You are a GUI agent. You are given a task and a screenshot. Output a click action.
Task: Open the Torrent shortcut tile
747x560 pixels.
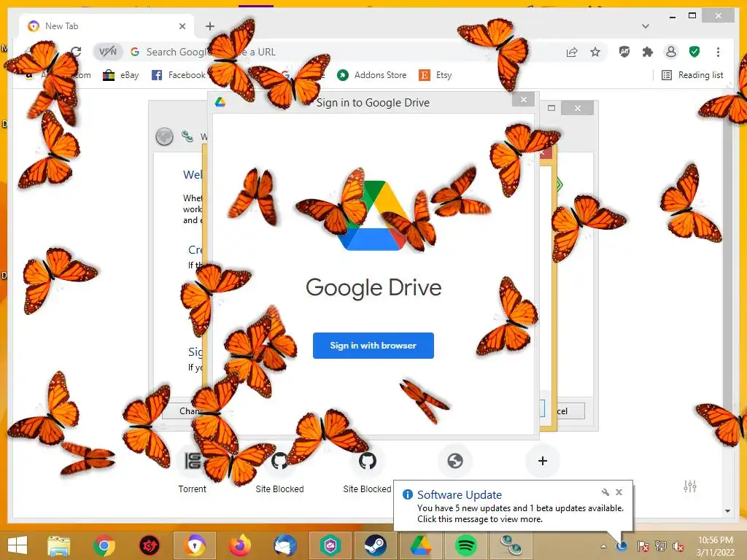click(x=192, y=470)
